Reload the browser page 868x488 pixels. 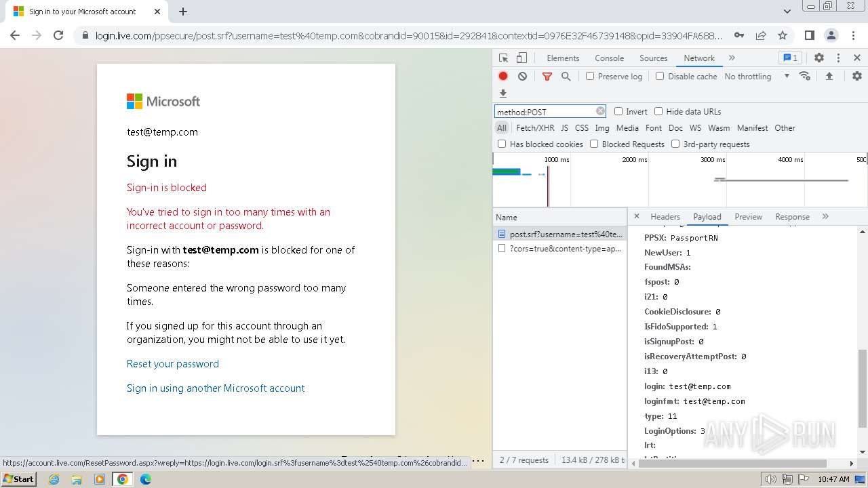58,35
